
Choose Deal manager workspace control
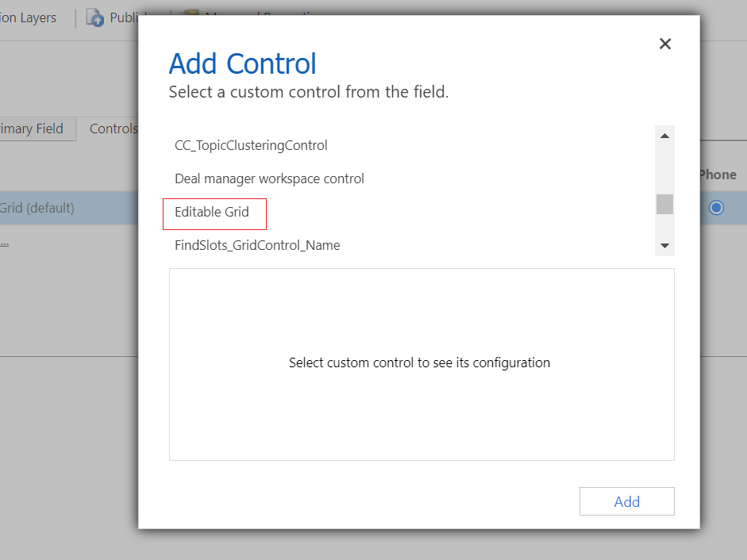click(x=269, y=178)
